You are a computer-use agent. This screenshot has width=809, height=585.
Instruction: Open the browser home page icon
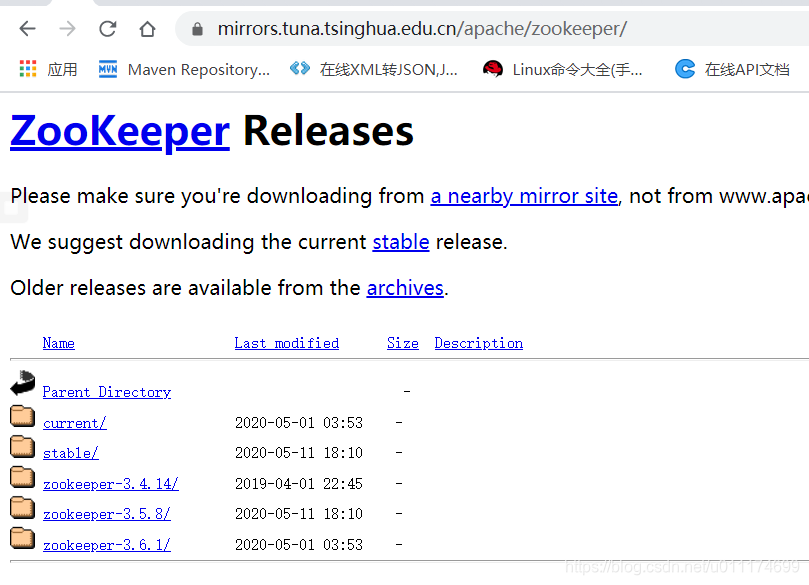(148, 28)
